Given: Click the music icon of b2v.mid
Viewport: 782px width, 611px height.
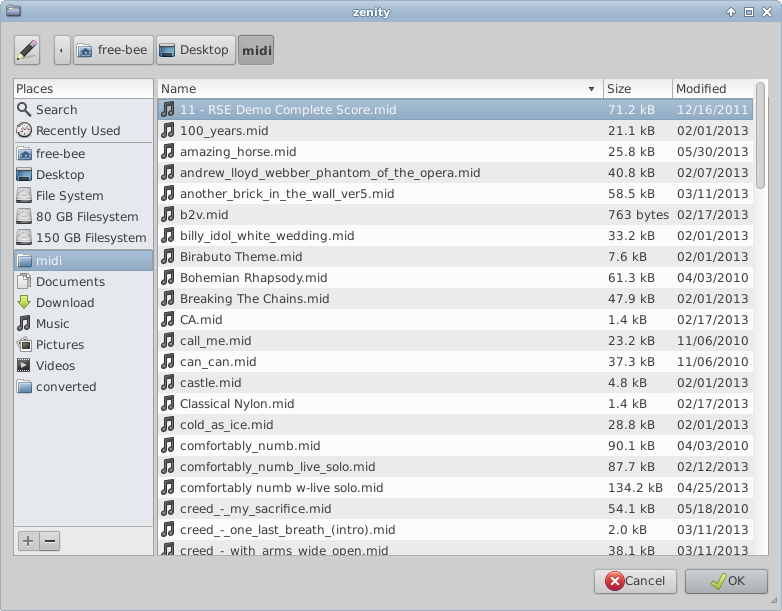Looking at the screenshot, I should pos(168,214).
